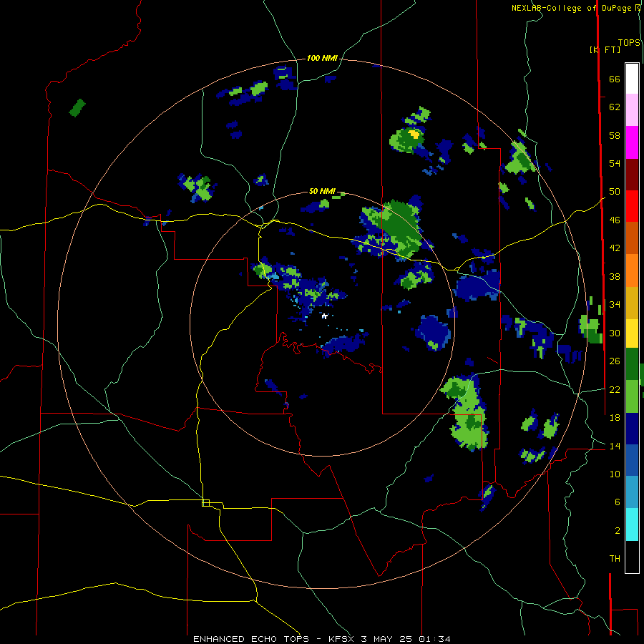644x644 pixels.
Task: Click the Enhanced Echo Tops KFSX caption
Action: click(322, 639)
